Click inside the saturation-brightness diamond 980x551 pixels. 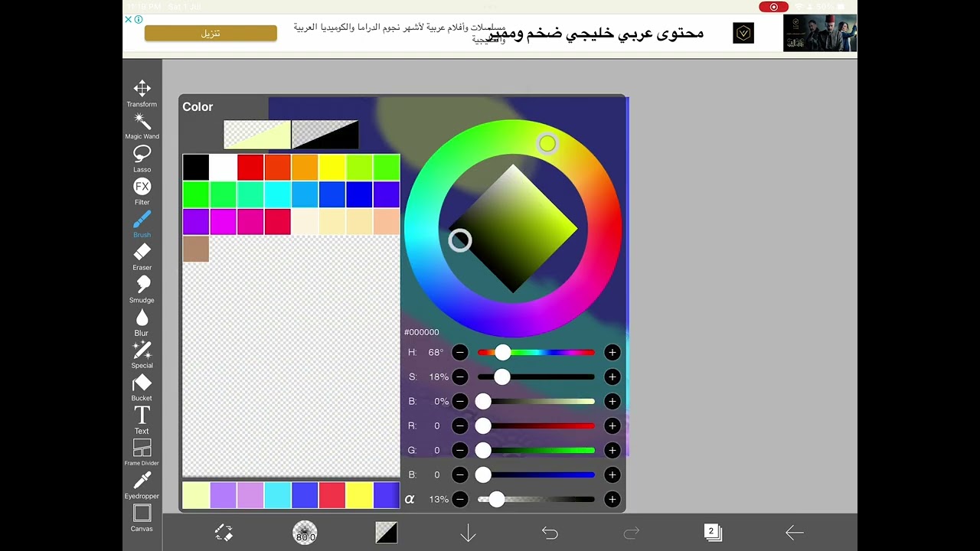pos(513,228)
